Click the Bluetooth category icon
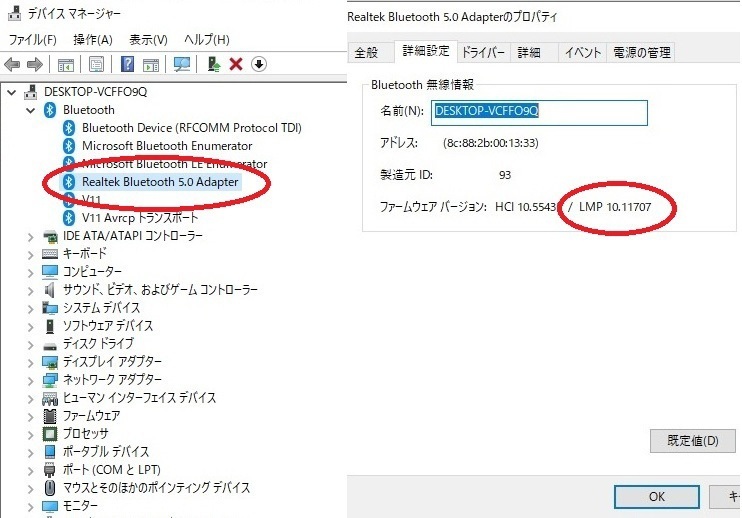The height and width of the screenshot is (518, 742). (x=50, y=110)
